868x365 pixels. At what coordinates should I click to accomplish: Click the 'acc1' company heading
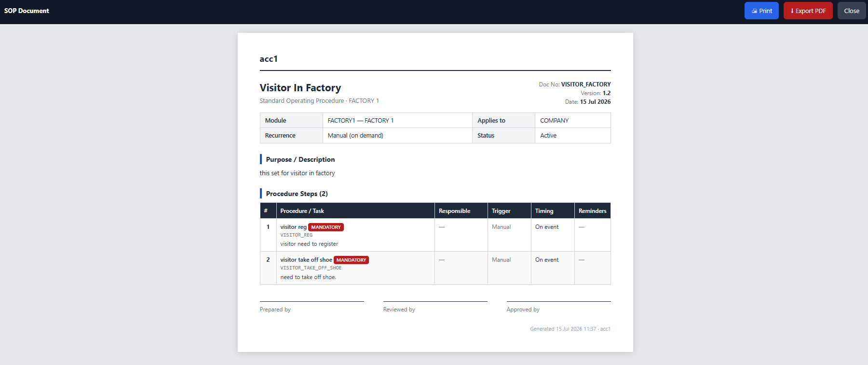(x=269, y=59)
